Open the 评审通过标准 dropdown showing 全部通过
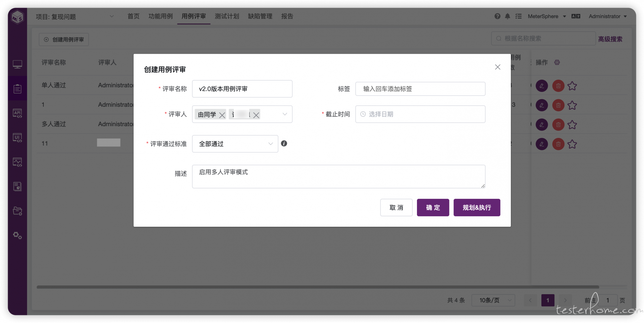 (x=235, y=144)
